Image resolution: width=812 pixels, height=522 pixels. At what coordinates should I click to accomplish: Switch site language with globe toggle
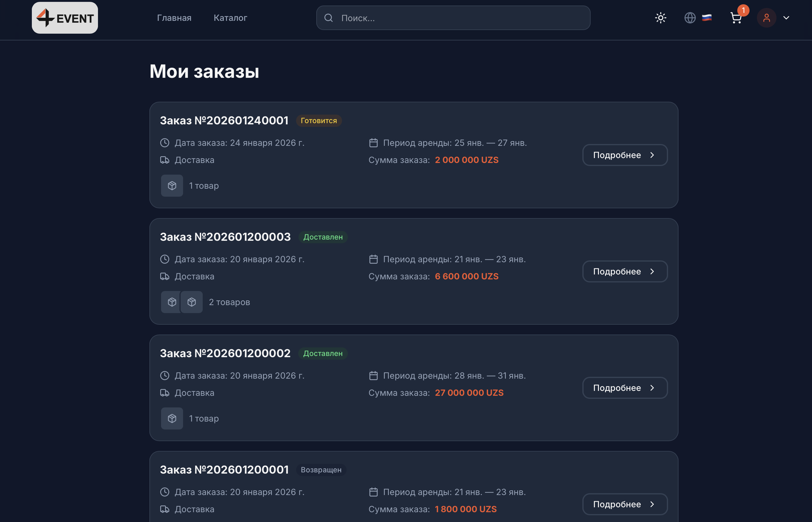coord(690,18)
